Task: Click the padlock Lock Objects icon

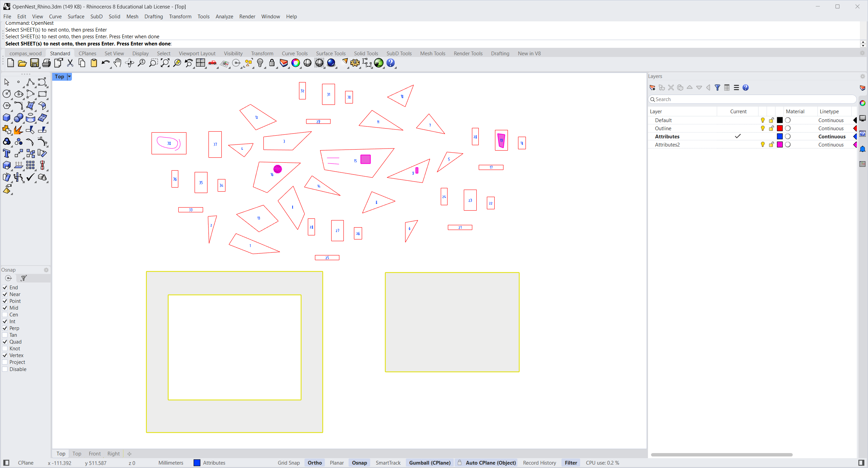Action: [272, 63]
